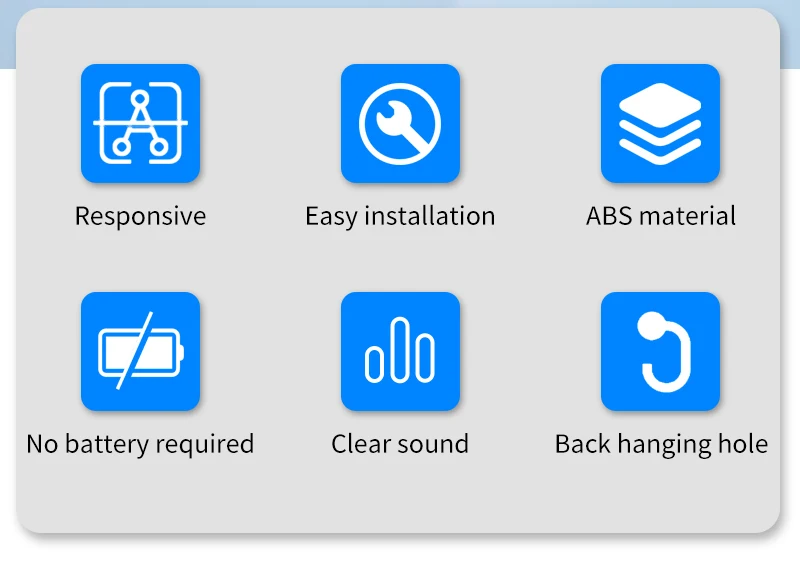Image resolution: width=800 pixels, height=562 pixels.
Task: Click the tallest middle bar in sound icon
Action: coord(400,349)
